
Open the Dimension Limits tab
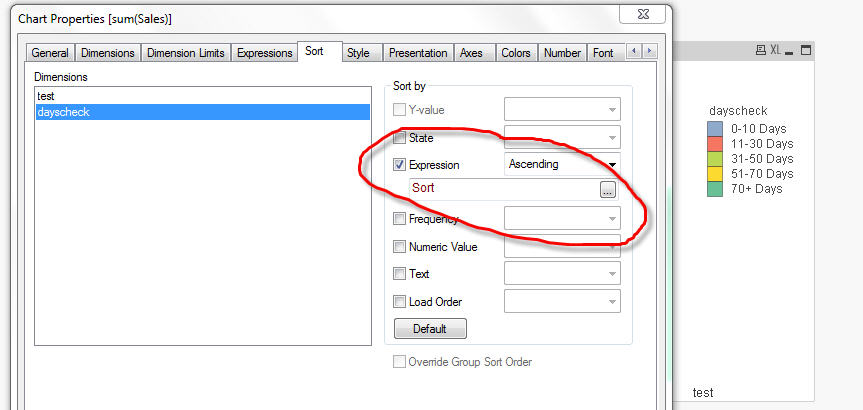click(186, 53)
